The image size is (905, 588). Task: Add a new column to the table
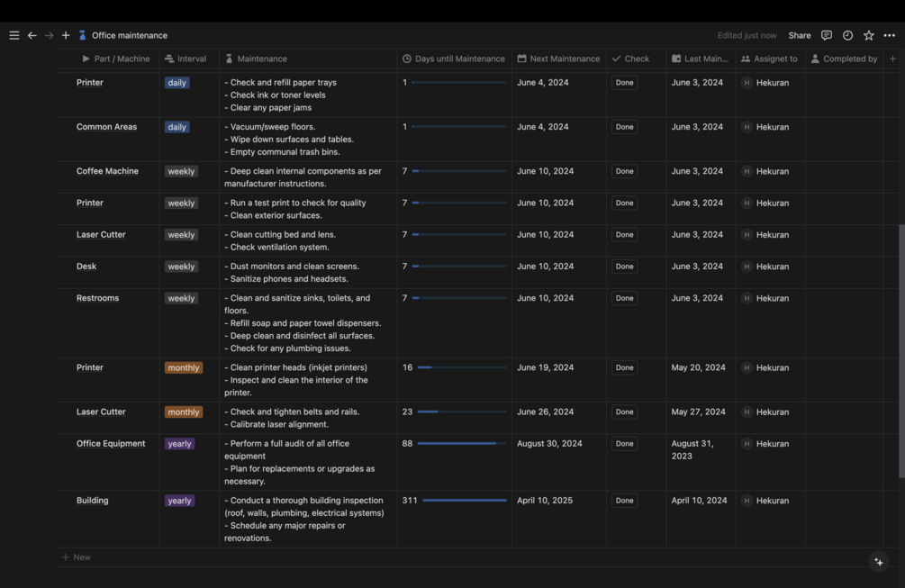(x=892, y=59)
